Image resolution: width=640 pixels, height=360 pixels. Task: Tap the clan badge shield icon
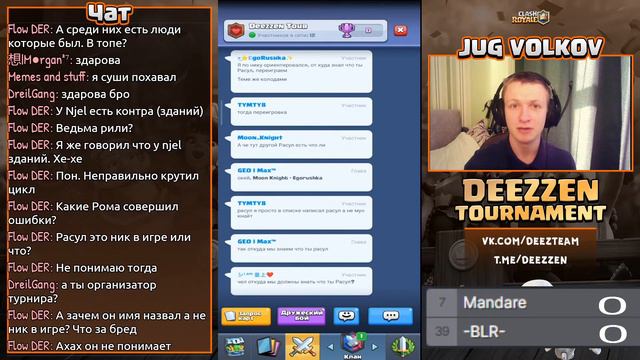(x=236, y=31)
